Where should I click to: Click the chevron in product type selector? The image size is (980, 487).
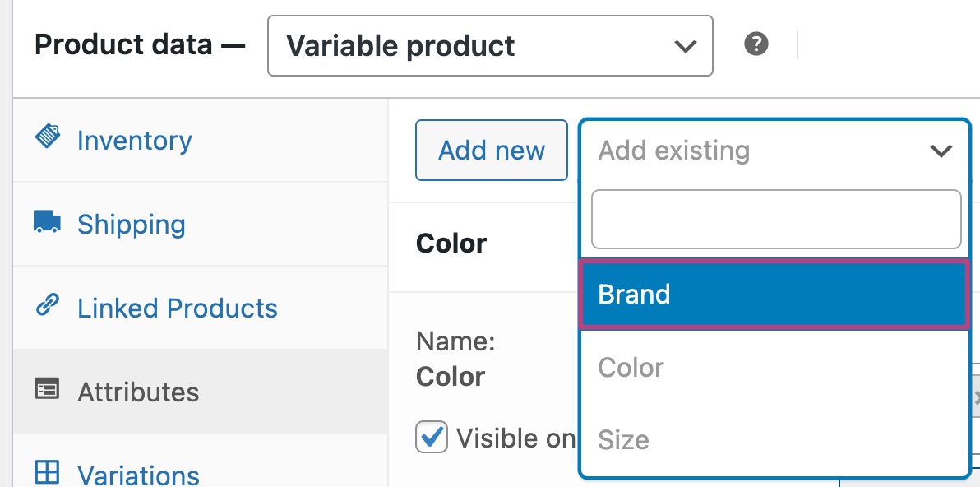(685, 47)
